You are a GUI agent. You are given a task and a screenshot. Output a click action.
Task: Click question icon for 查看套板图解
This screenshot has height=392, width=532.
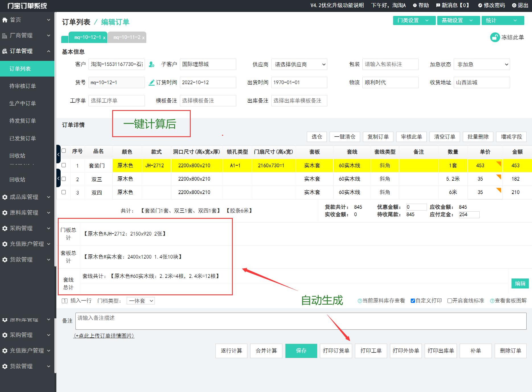(492, 301)
